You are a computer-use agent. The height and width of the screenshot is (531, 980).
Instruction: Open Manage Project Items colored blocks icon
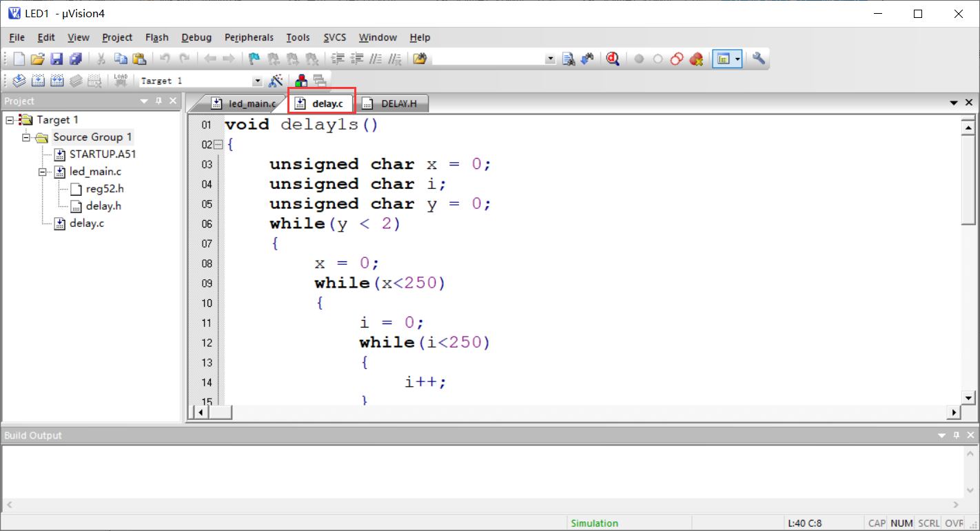click(301, 81)
